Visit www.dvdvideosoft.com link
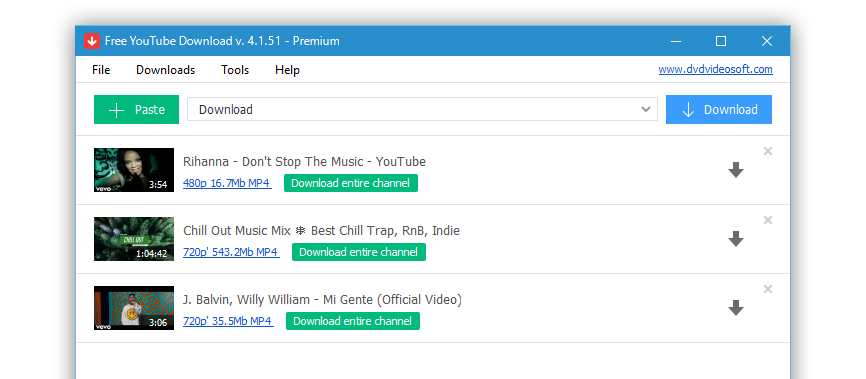 715,70
